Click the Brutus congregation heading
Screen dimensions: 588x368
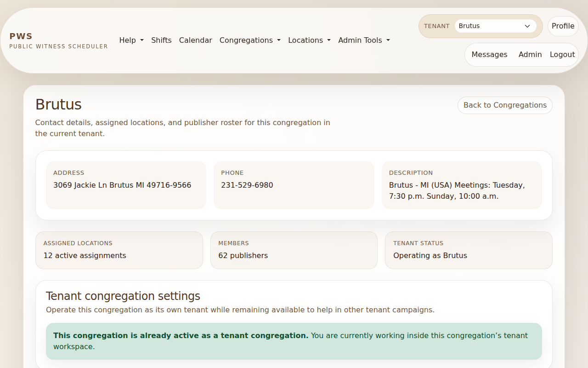58,104
